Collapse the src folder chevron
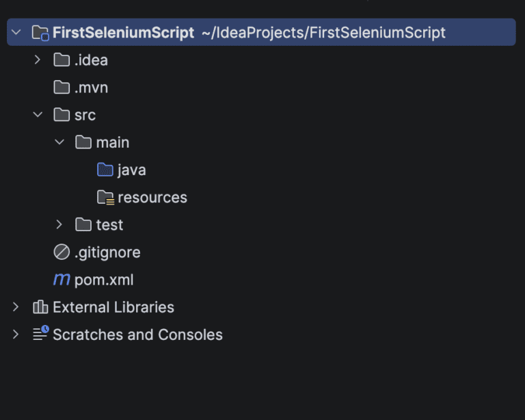525x420 pixels. [x=38, y=115]
